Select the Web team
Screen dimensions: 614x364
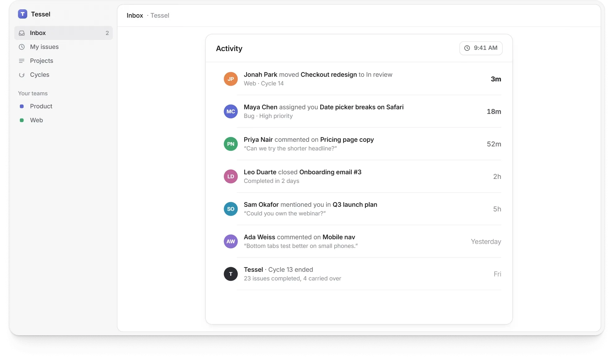(x=64, y=120)
